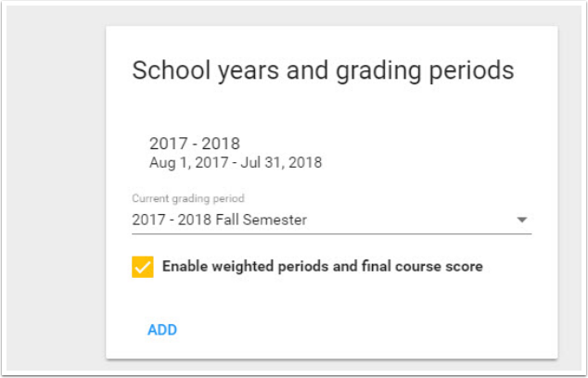Click the Aug 1, 2017 - Jul 31, 2018 date range
Viewport: 588px width, 378px height.
236,163
